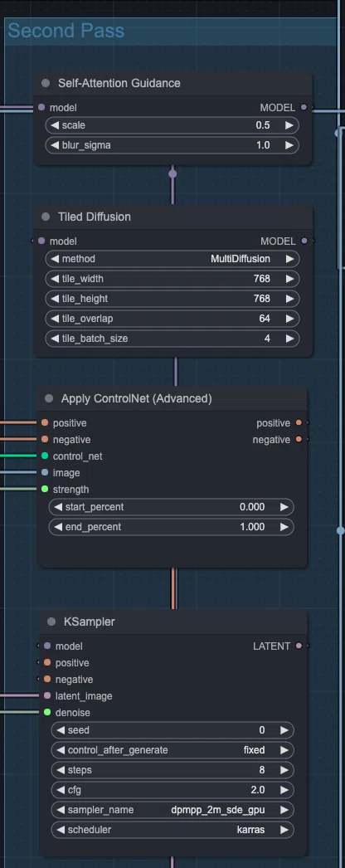Click the control_net input socket

(45, 456)
